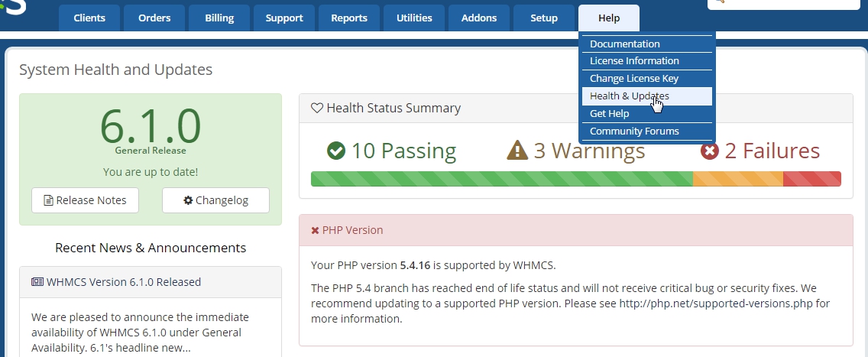Open the Orders menu tab
868x357 pixels.
click(x=154, y=18)
